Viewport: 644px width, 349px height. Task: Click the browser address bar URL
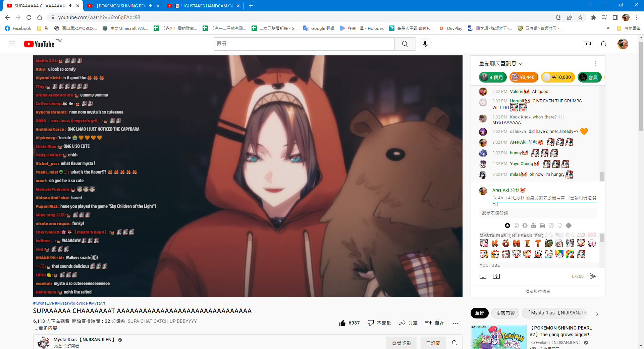tap(99, 17)
